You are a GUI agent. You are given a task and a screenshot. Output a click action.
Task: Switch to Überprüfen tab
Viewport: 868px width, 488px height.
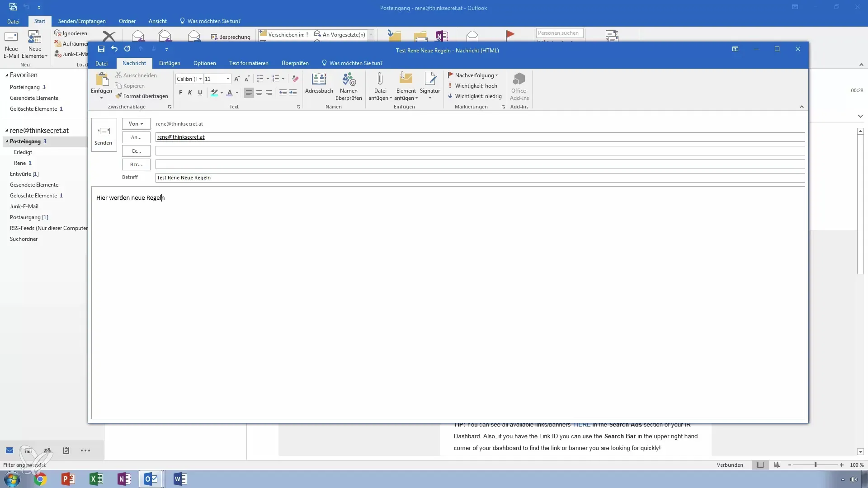coord(295,63)
